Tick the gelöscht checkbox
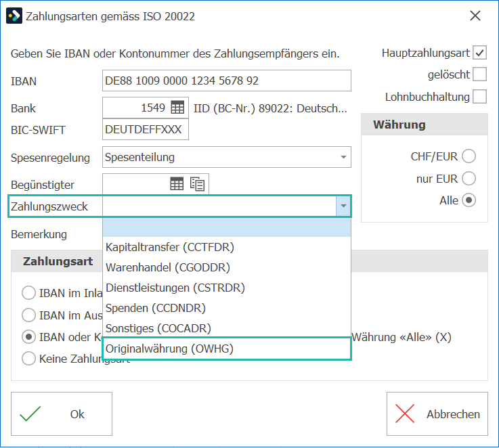The width and height of the screenshot is (499, 448). [479, 74]
